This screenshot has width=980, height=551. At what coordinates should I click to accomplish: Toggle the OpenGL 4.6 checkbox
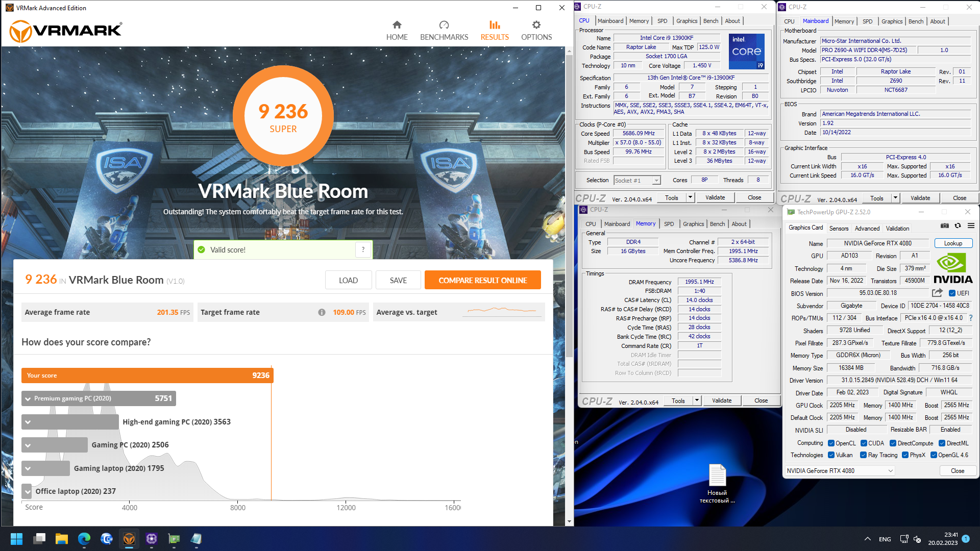coord(934,455)
